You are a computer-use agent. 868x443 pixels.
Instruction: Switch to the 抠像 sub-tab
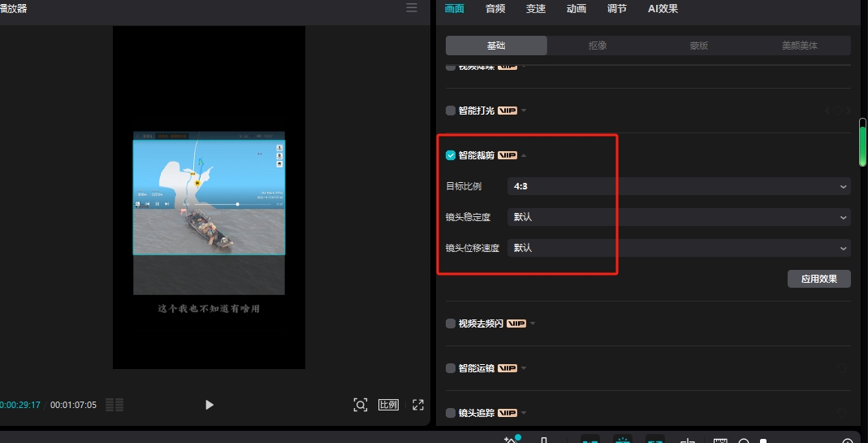coord(598,46)
